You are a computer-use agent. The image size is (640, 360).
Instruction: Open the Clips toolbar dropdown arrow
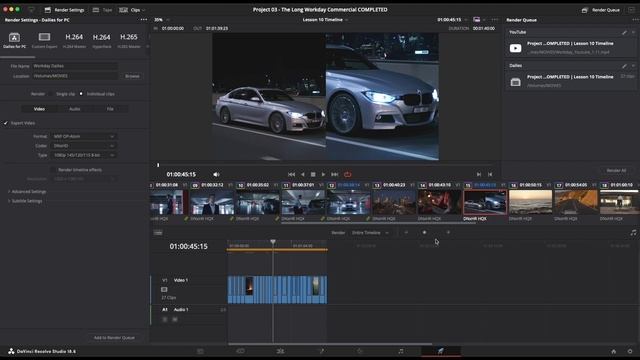coord(143,10)
